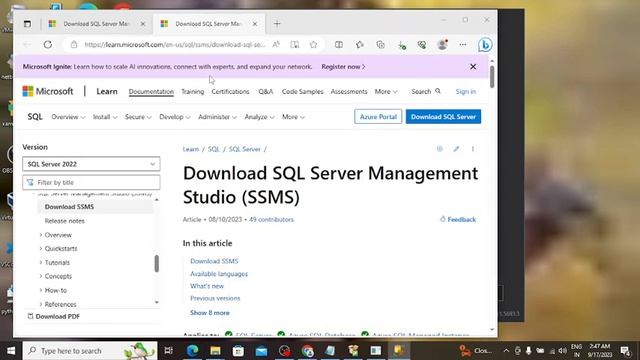Click the Feedback button
The width and height of the screenshot is (640, 360).
pos(458,219)
